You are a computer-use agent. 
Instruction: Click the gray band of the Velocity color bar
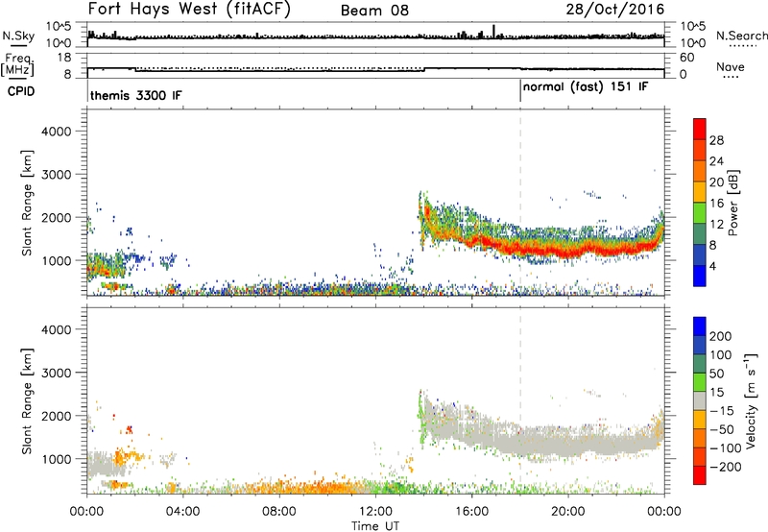(700, 400)
